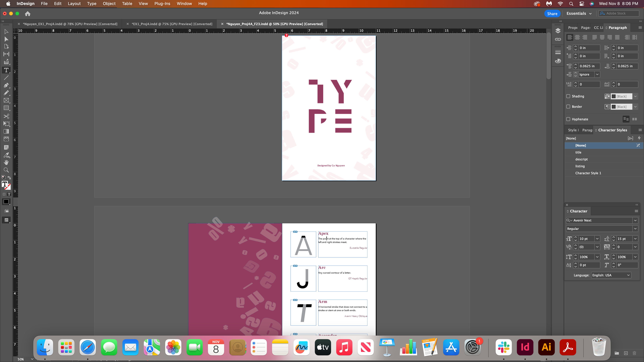
Task: Select the Direct Selection tool
Action: pos(6,39)
